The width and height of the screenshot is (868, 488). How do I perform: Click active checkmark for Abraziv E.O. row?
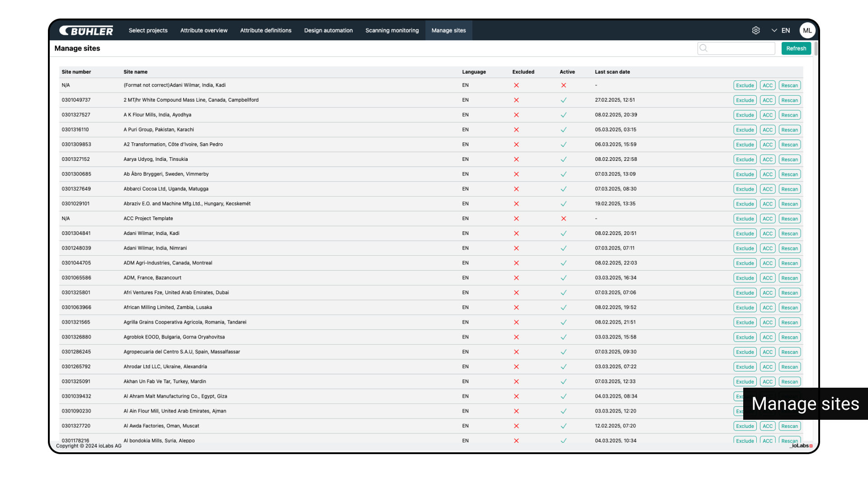(563, 204)
